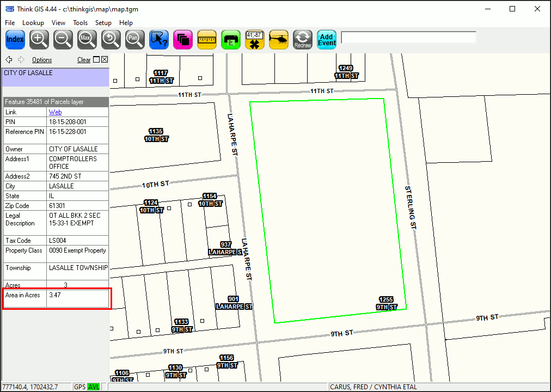Open the magenta map layers icon
Viewport: 551px width, 392px height.
183,39
